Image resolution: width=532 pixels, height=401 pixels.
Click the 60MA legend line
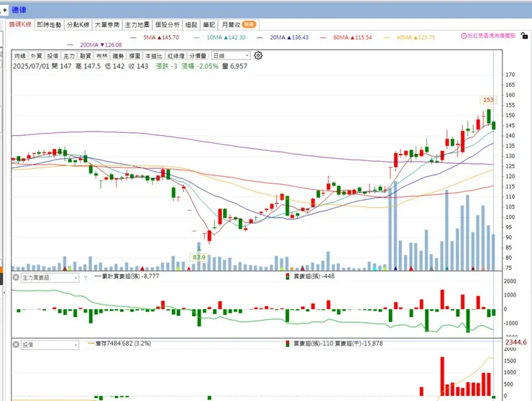click(x=346, y=37)
